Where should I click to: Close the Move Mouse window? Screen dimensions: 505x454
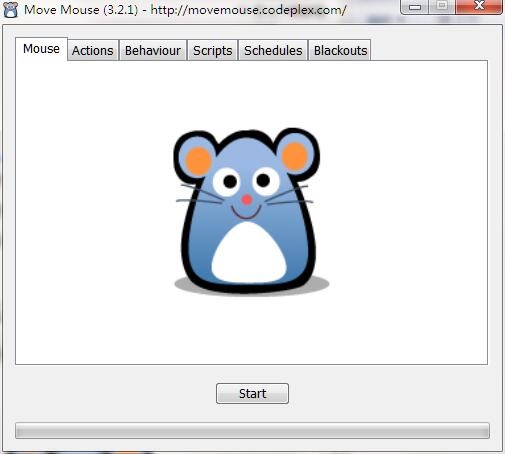479,7
